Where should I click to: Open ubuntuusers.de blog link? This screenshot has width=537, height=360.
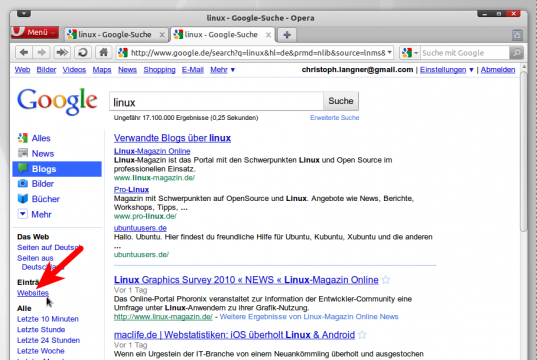[x=140, y=228]
